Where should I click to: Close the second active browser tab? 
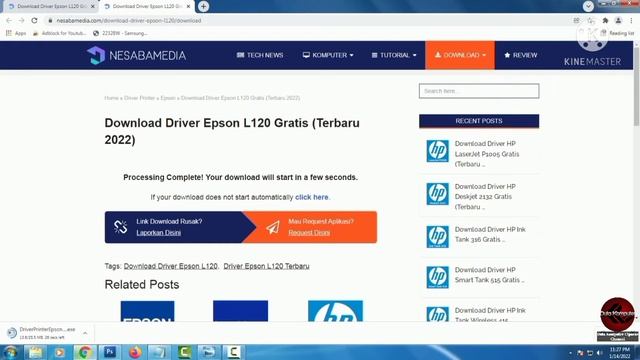tap(188, 7)
